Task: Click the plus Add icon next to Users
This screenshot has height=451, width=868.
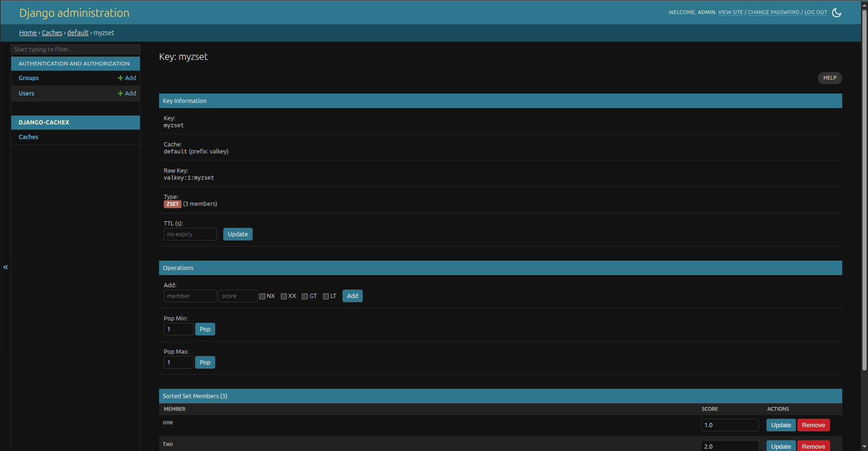Action: coord(127,94)
